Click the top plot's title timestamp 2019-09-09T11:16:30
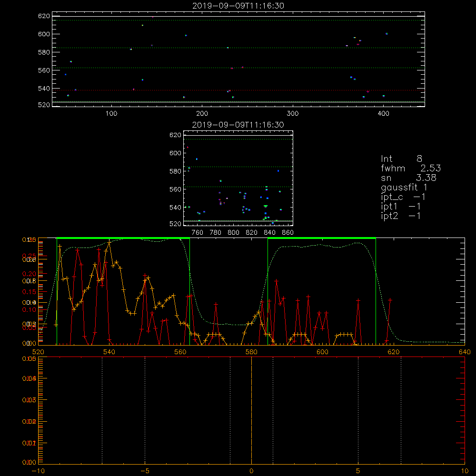 tap(238, 6)
